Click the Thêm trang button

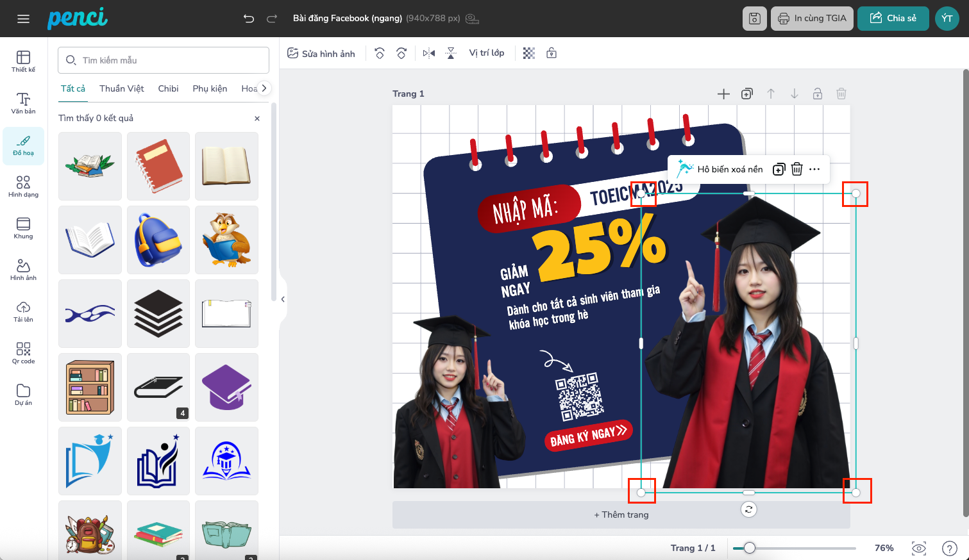(621, 515)
